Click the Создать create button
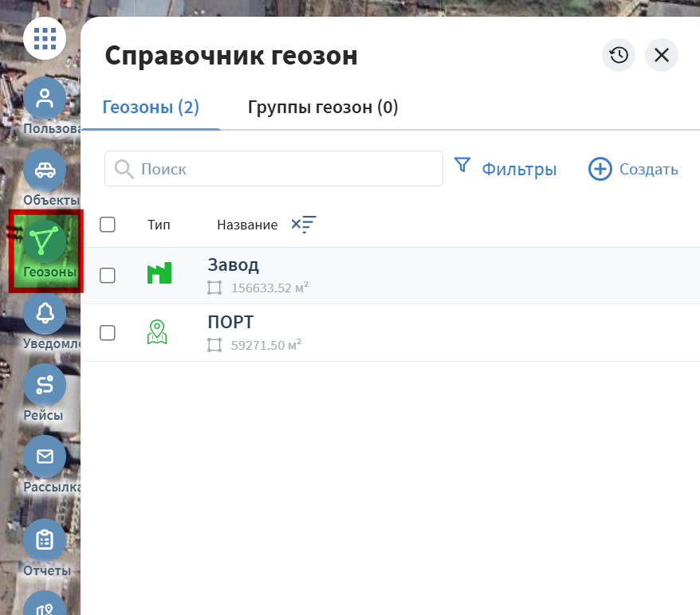Image resolution: width=700 pixels, height=615 pixels. [633, 169]
